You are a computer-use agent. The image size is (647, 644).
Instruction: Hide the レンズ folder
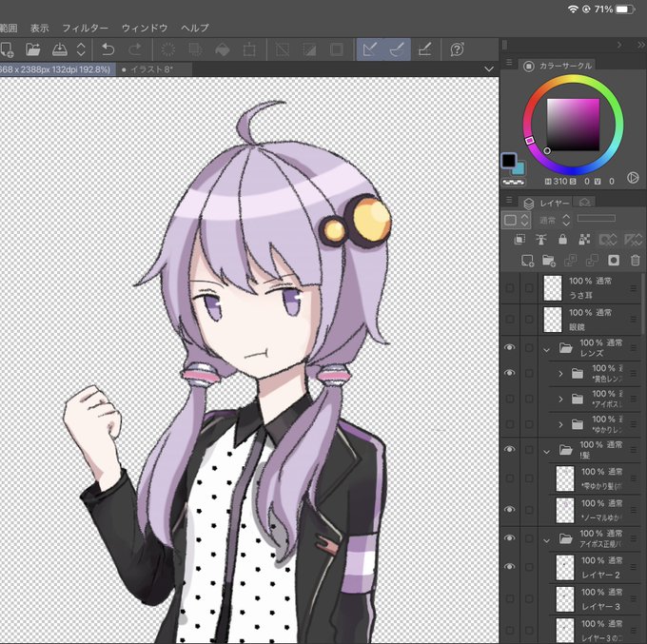pyautogui.click(x=510, y=348)
